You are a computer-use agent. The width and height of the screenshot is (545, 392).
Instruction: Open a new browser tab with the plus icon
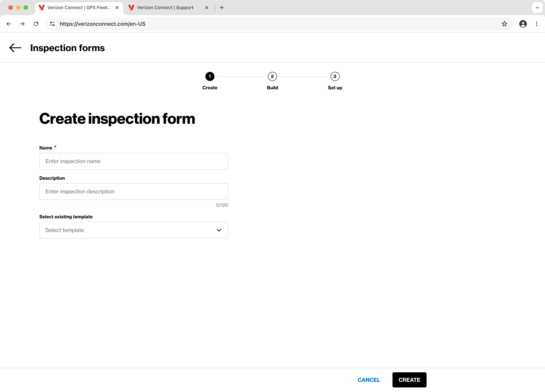pos(222,8)
